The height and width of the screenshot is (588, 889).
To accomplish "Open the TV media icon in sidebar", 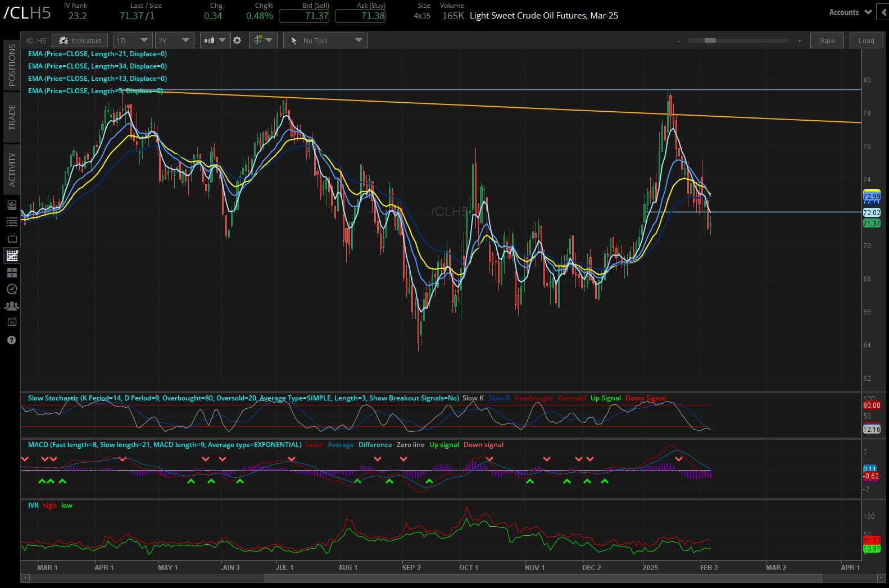I will tap(12, 239).
